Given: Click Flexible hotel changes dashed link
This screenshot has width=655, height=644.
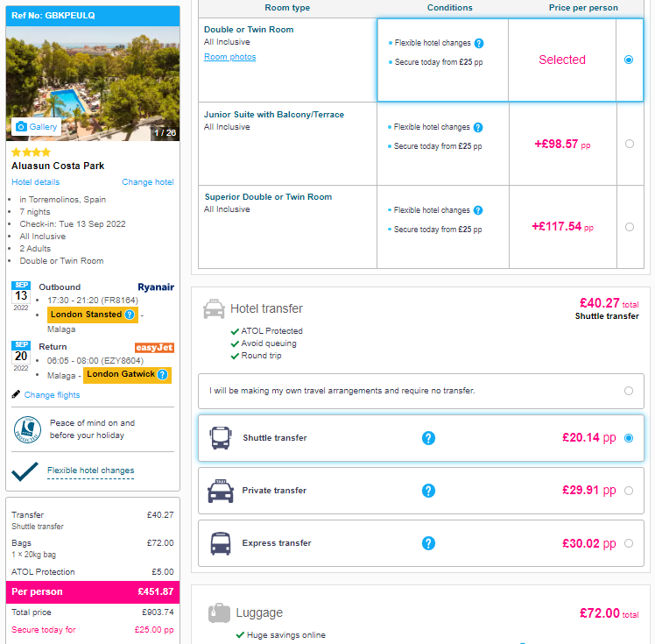Looking at the screenshot, I should (91, 471).
